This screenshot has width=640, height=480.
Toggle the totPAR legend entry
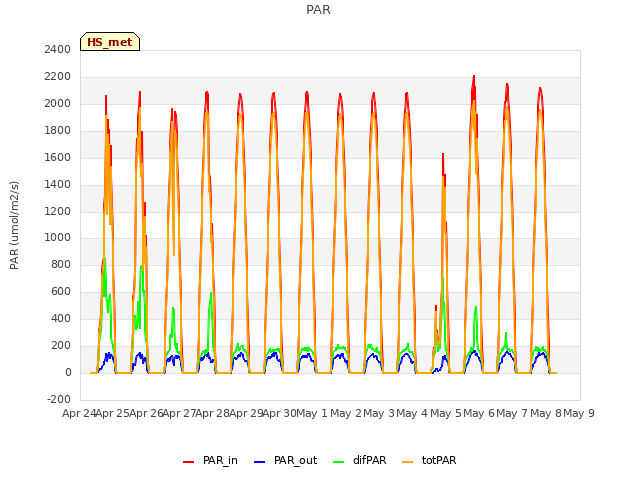(x=429, y=460)
